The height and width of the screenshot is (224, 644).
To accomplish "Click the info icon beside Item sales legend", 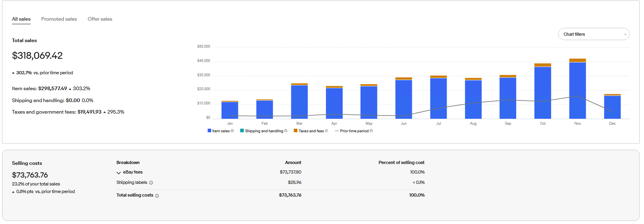I will coord(232,131).
